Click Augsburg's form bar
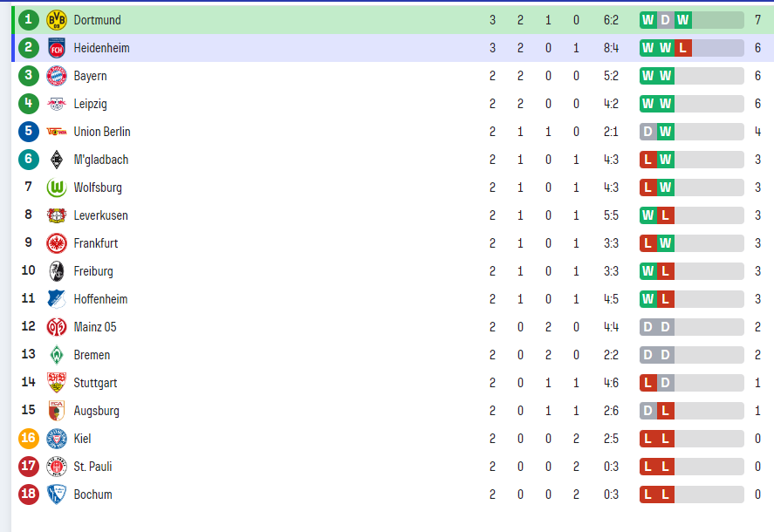The image size is (774, 532). (x=692, y=411)
